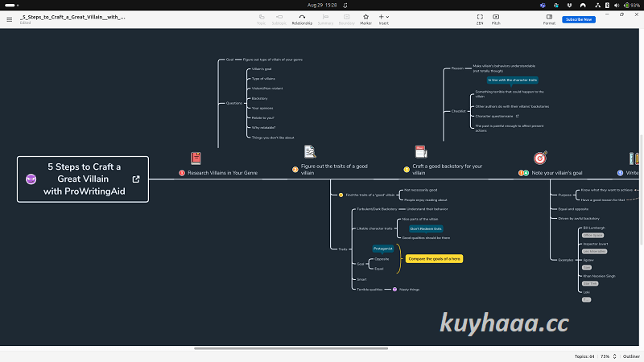Screen dimensions: 644x362
Task: Select the Examples subtopic
Action: point(566,260)
